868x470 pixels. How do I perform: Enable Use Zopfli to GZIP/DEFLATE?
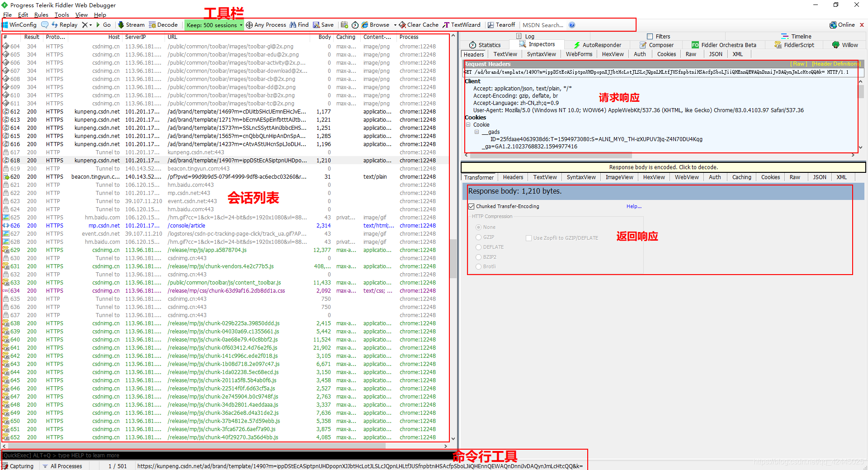528,238
